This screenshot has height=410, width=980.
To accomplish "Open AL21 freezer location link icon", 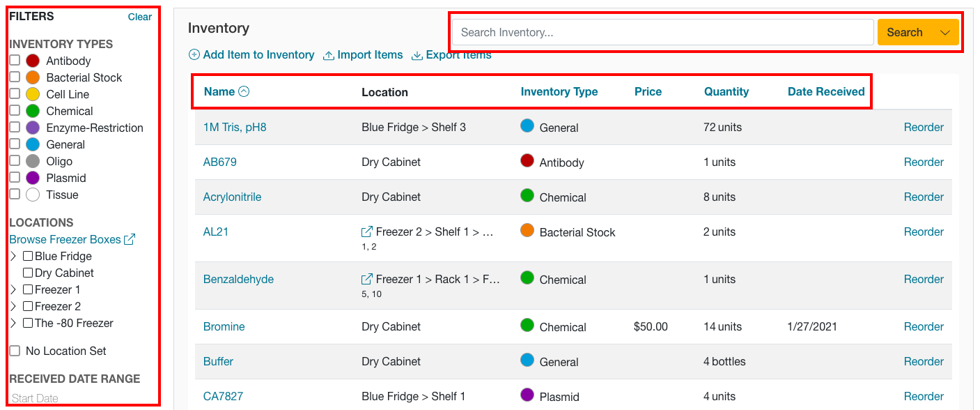I will pos(367,231).
